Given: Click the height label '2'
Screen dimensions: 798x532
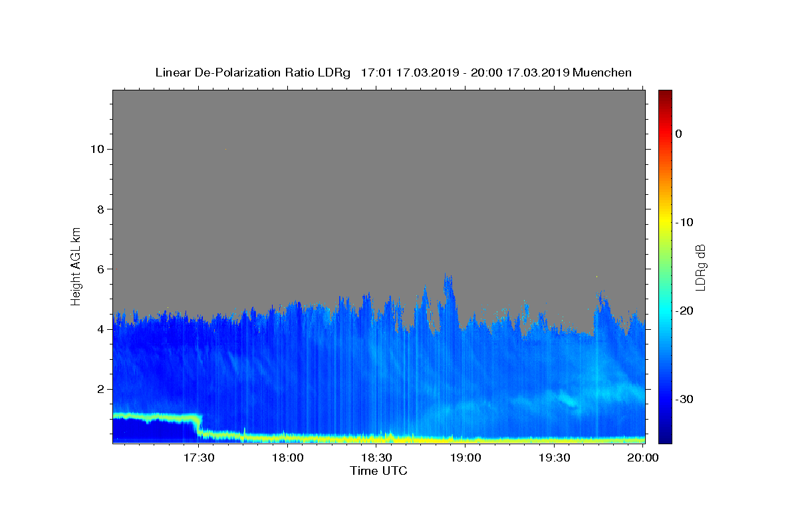Looking at the screenshot, I should tap(102, 389).
